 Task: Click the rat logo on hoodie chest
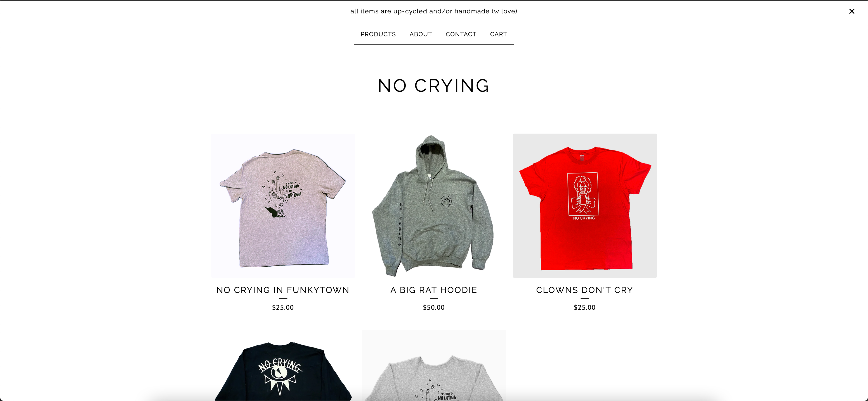[446, 201]
